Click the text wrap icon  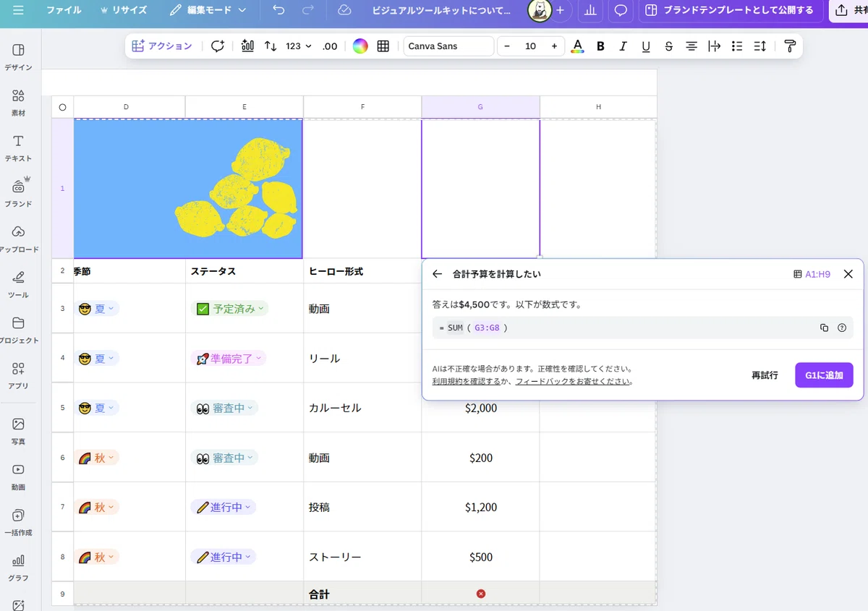pyautogui.click(x=714, y=46)
